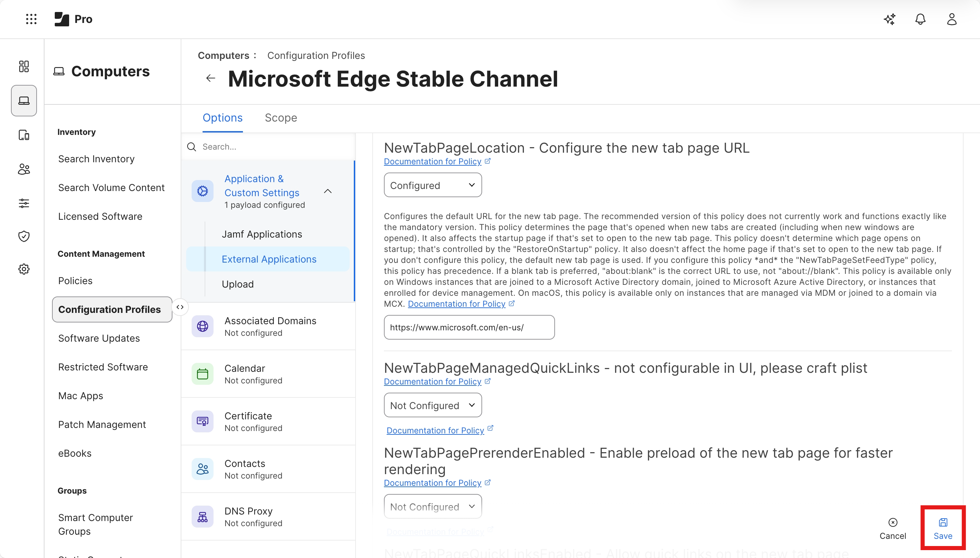Click the Certificate payload icon
The height and width of the screenshot is (558, 980).
203,421
